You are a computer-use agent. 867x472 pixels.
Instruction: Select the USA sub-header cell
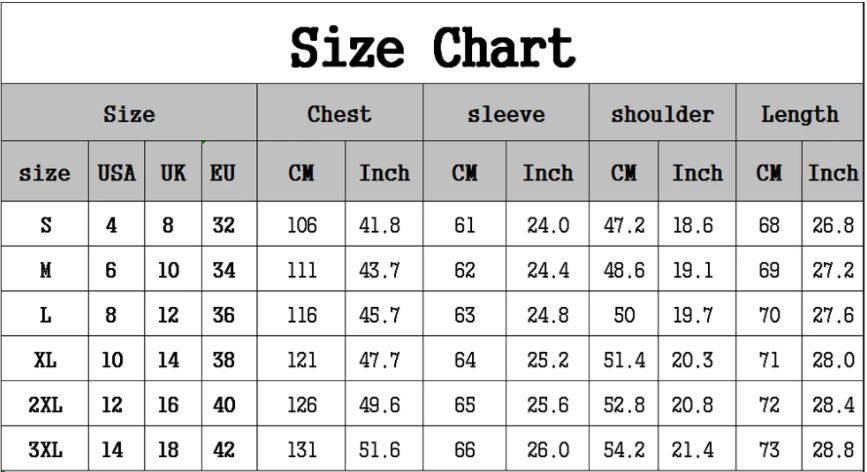tap(116, 173)
